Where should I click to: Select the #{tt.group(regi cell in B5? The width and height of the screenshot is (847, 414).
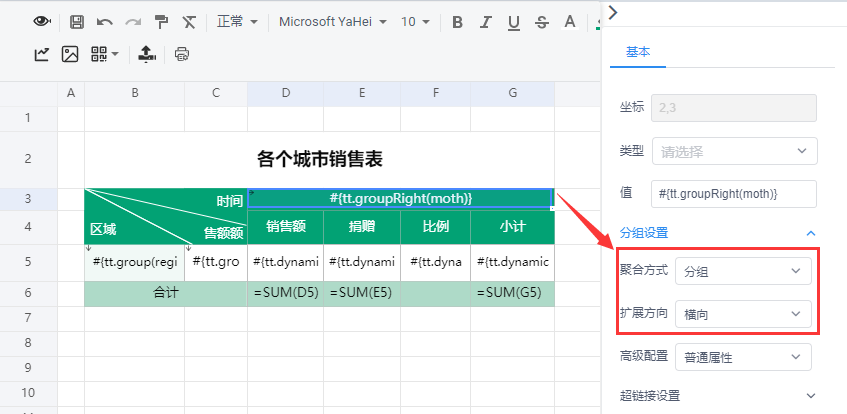(135, 262)
